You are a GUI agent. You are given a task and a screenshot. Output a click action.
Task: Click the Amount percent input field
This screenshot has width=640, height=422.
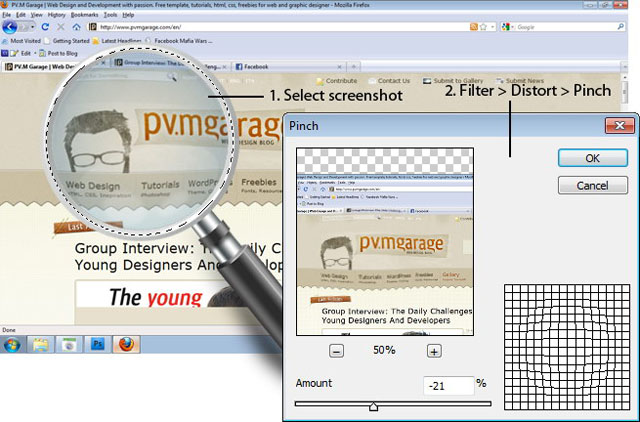coord(449,386)
